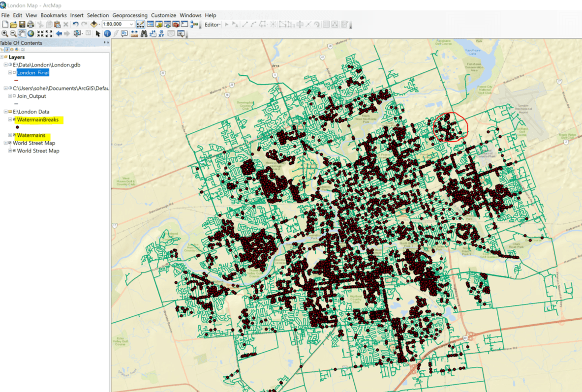
Task: Open the Customize menu
Action: (x=164, y=15)
